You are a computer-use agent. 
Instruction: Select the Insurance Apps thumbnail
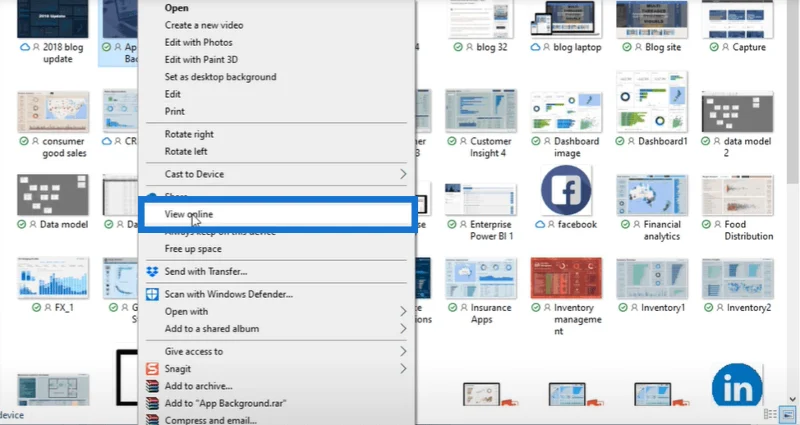point(481,278)
